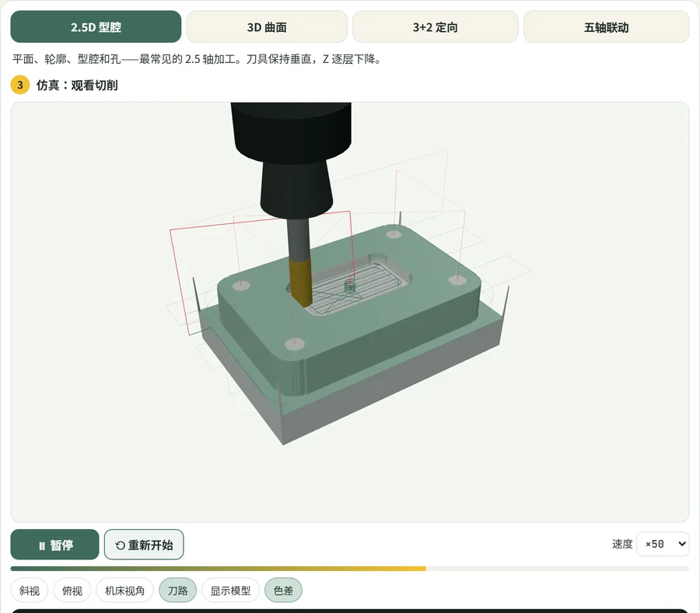Switch to 斜视 oblique view
The width and height of the screenshot is (700, 613).
tap(30, 590)
